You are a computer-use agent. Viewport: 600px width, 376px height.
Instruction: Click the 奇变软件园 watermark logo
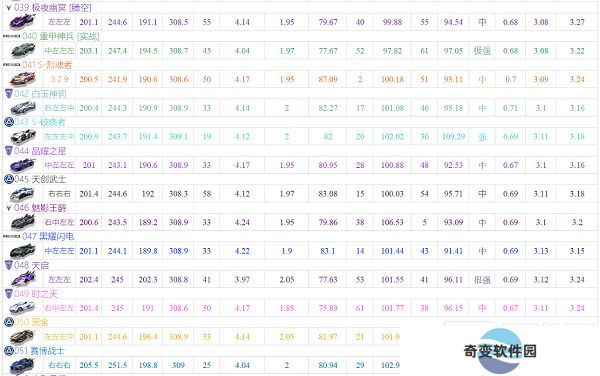500,351
